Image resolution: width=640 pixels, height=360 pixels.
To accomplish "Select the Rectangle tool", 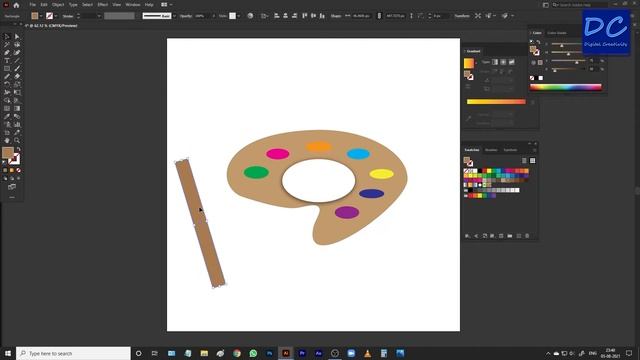I will coord(7,69).
